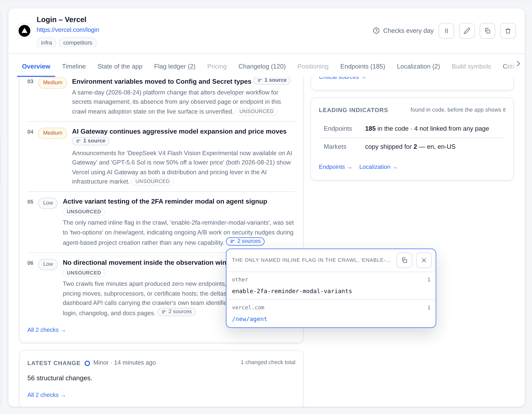The height and width of the screenshot is (414, 532).
Task: Click the Medium badge on item 03
Action: point(53,83)
